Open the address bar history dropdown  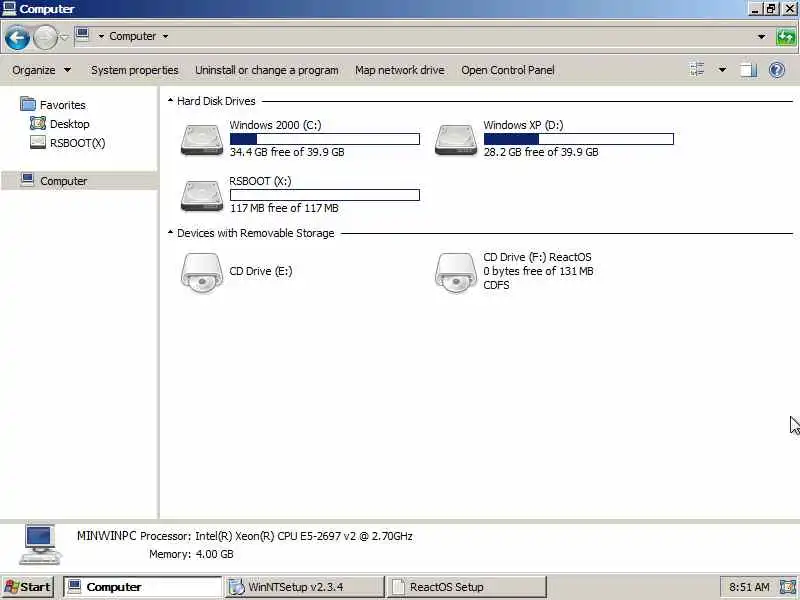pos(761,37)
